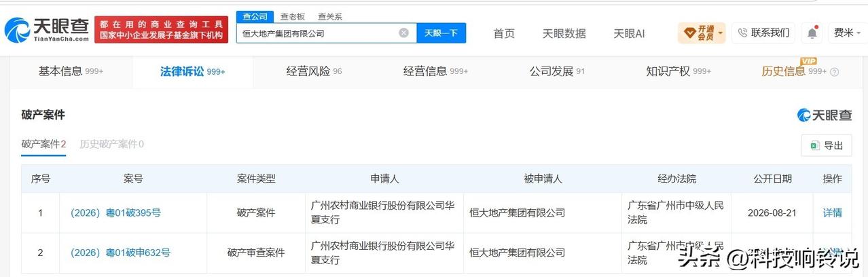Click the 案号 column header

tap(133, 179)
